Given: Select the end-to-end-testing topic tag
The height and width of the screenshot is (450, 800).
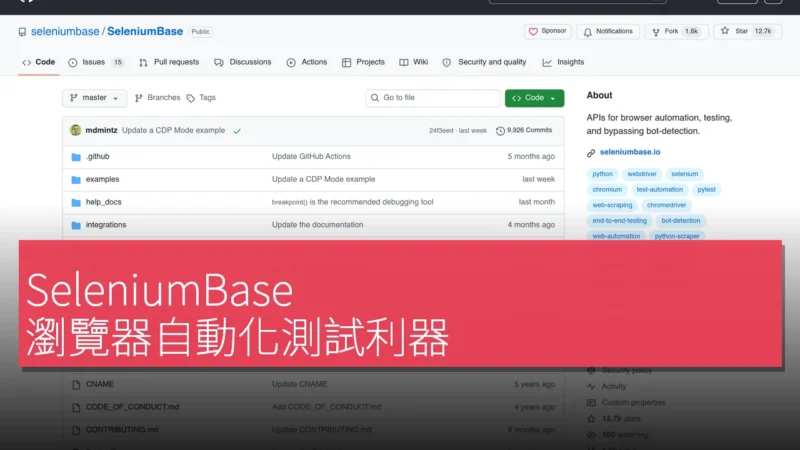Looking at the screenshot, I should pyautogui.click(x=619, y=221).
